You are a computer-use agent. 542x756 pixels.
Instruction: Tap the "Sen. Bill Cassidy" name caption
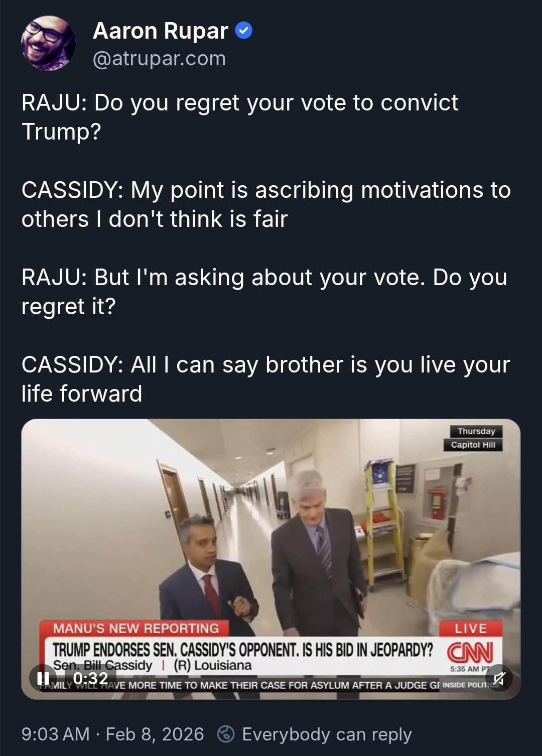point(103,666)
